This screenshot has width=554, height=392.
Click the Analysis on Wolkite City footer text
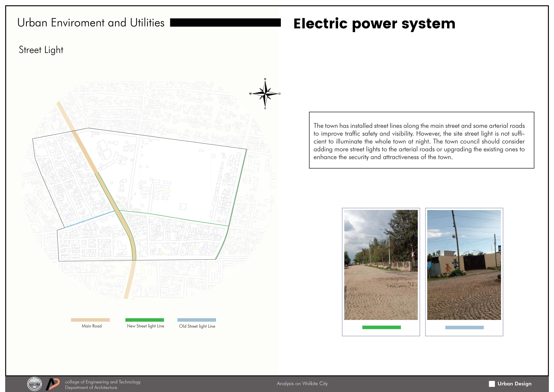pos(302,384)
